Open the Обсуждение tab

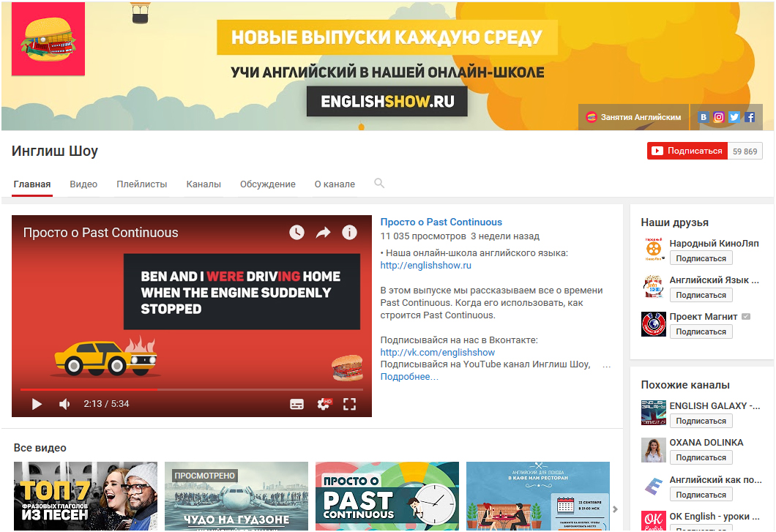pyautogui.click(x=268, y=184)
